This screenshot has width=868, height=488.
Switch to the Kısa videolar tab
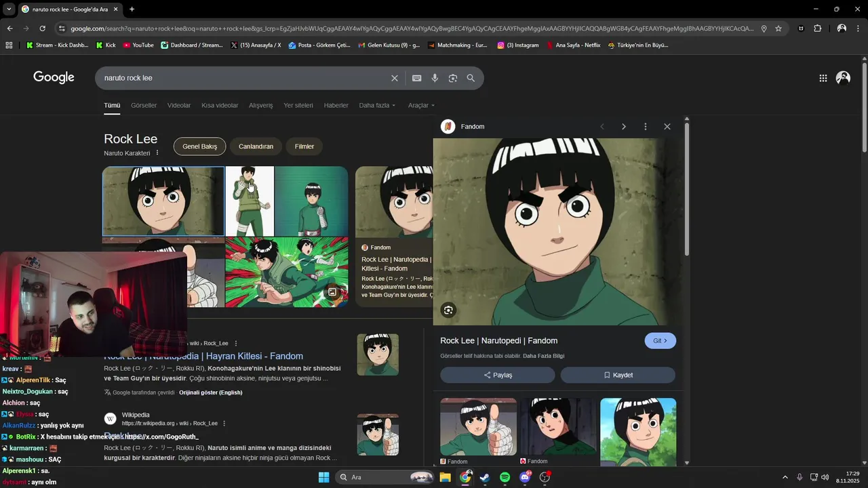click(x=220, y=106)
